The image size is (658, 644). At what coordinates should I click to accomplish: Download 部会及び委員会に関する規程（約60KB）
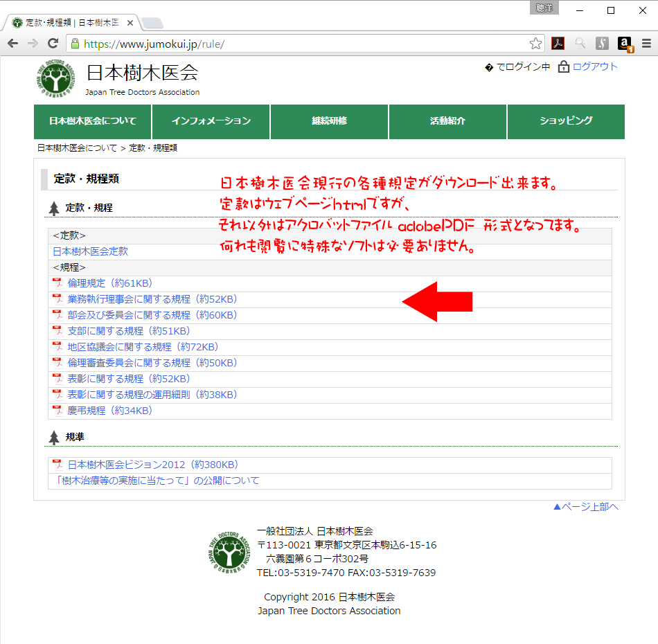pos(153,315)
